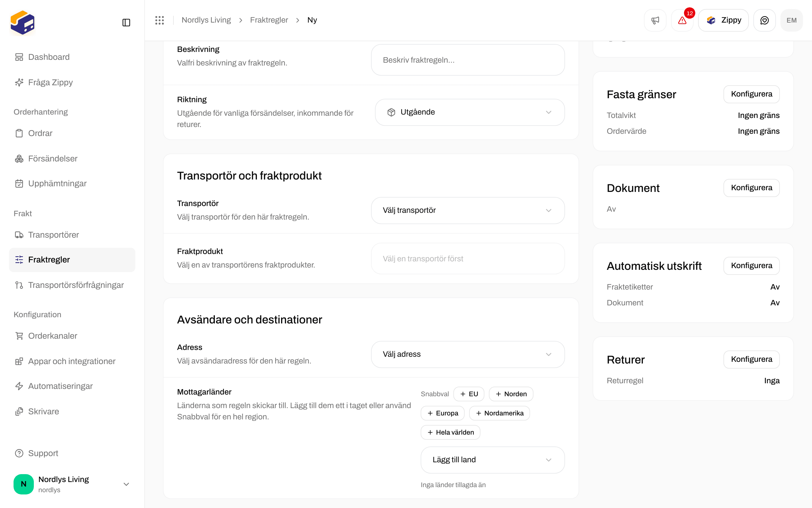Click Konfigurera in the Dokument card
Screen dimensions: 812x508
751,188
